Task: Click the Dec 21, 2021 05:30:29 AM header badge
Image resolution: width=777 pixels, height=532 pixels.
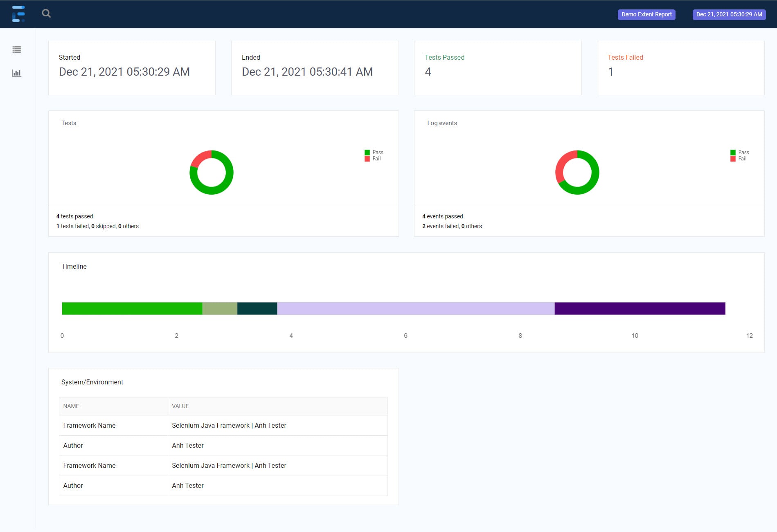Action: (x=729, y=14)
